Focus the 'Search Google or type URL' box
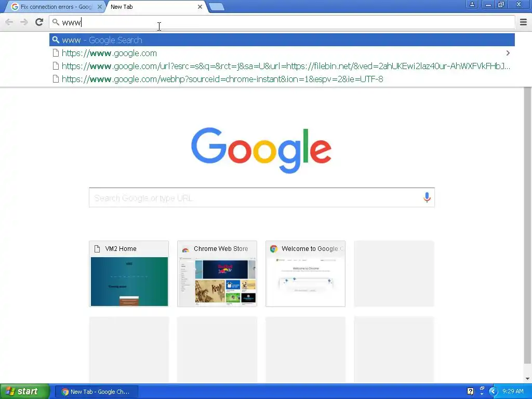 click(x=262, y=197)
